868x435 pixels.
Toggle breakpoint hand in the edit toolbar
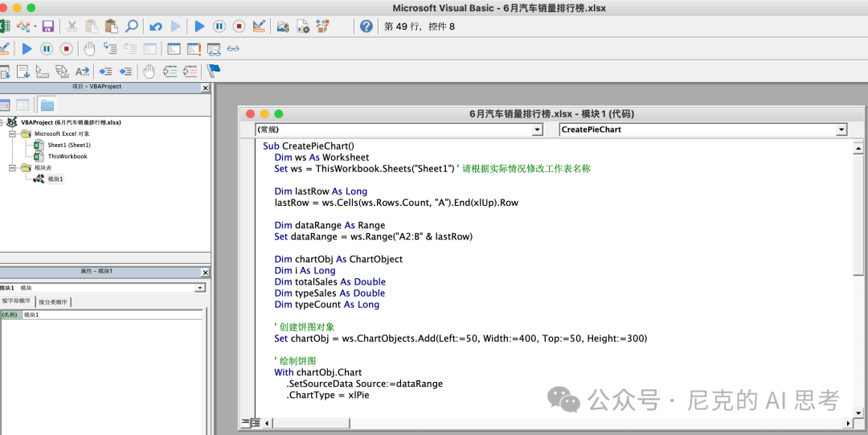(x=149, y=71)
